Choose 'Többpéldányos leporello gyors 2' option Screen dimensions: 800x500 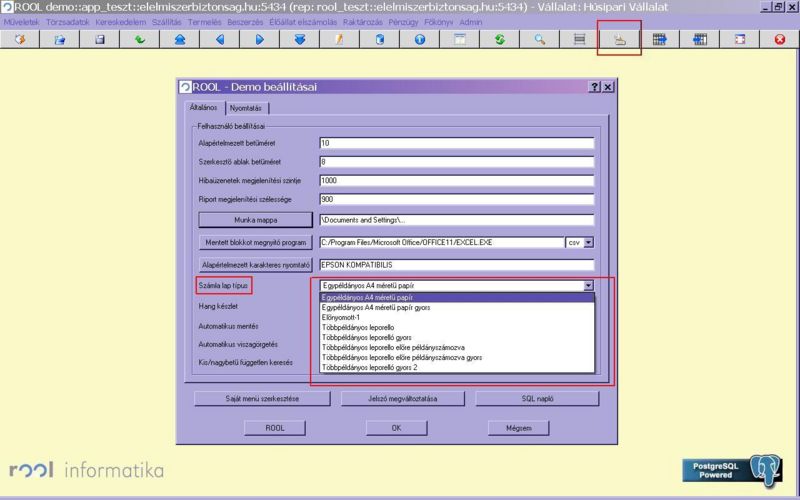pyautogui.click(x=369, y=368)
